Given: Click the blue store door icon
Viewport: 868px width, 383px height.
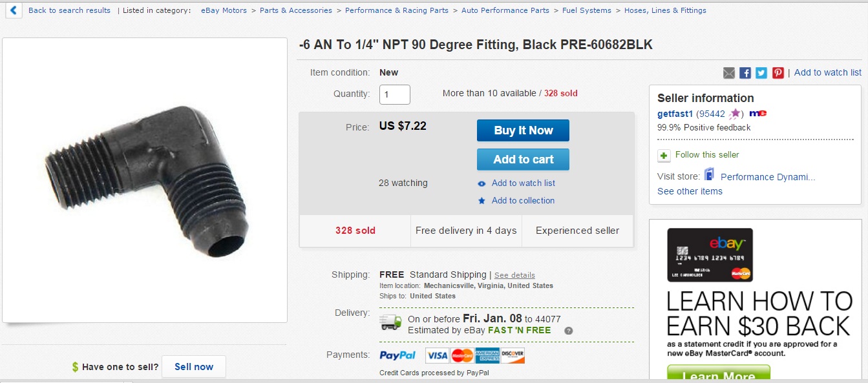Looking at the screenshot, I should pyautogui.click(x=710, y=175).
